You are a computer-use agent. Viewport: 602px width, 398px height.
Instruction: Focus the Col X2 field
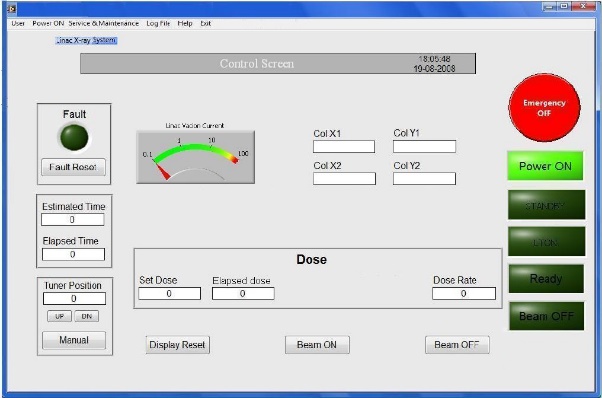click(344, 178)
